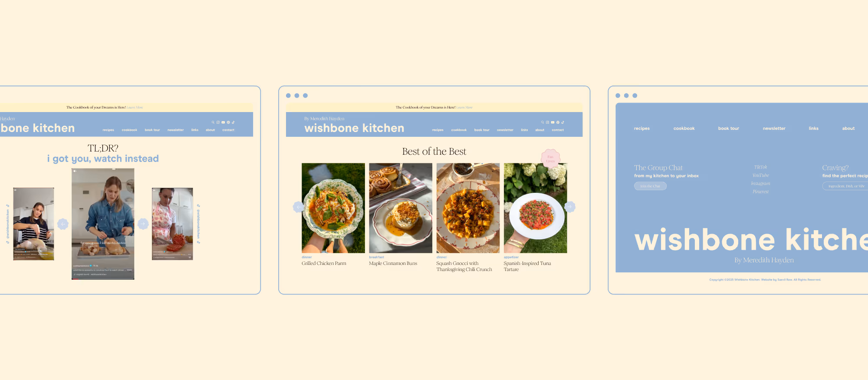Select newsletter in footer navigation panel
Screen dimensions: 868x380
point(774,129)
